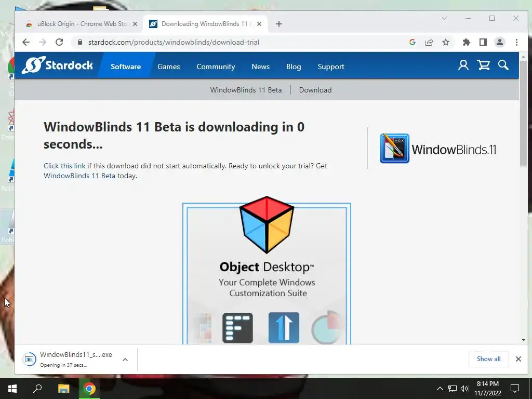Open the network tray icon
The width and height of the screenshot is (532, 399).
click(x=453, y=389)
